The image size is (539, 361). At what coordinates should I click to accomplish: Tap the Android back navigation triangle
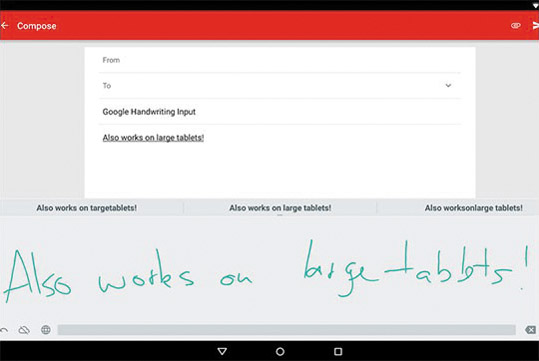point(222,351)
